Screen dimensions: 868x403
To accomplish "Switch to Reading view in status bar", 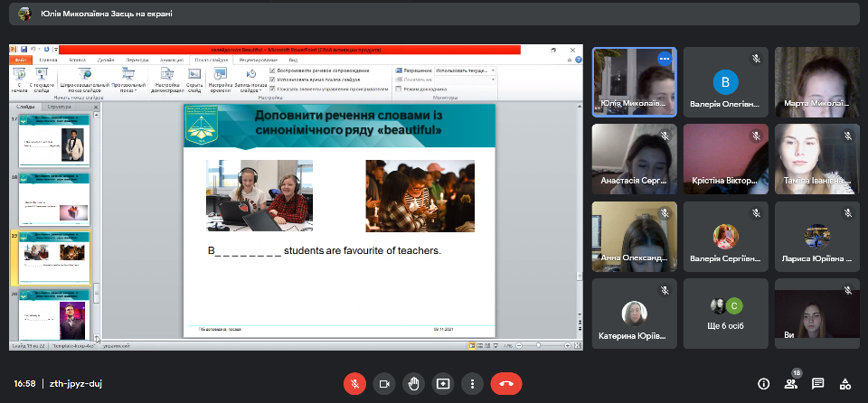I will [x=486, y=345].
